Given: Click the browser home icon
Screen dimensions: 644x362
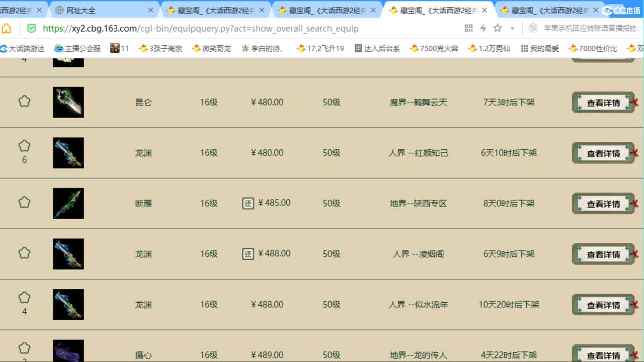Looking at the screenshot, I should (x=7, y=28).
